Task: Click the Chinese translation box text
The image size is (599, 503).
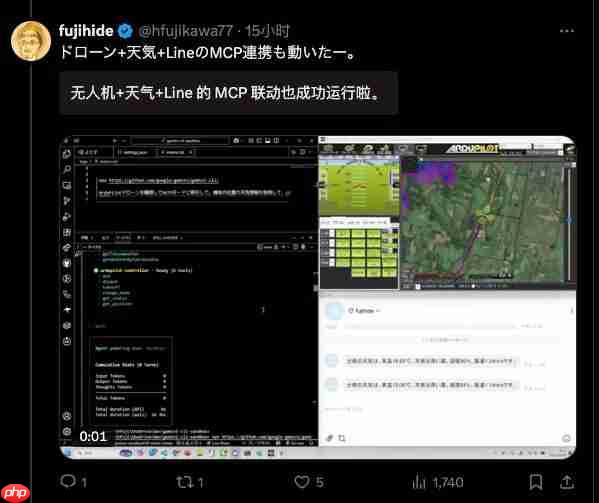Action: pos(225,93)
